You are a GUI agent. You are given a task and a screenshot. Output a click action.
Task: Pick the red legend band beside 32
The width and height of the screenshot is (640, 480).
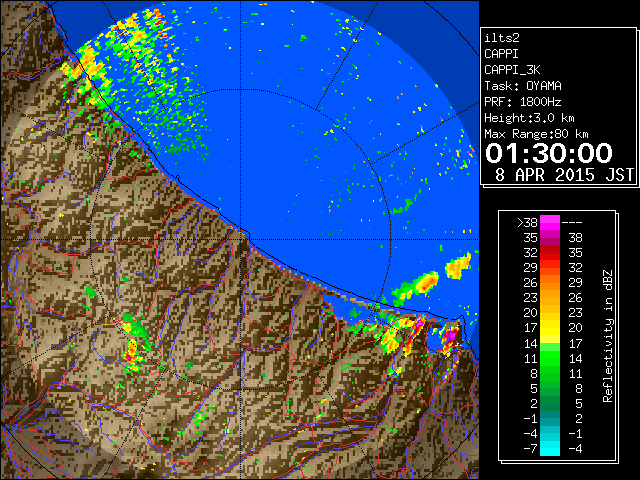[x=550, y=253]
